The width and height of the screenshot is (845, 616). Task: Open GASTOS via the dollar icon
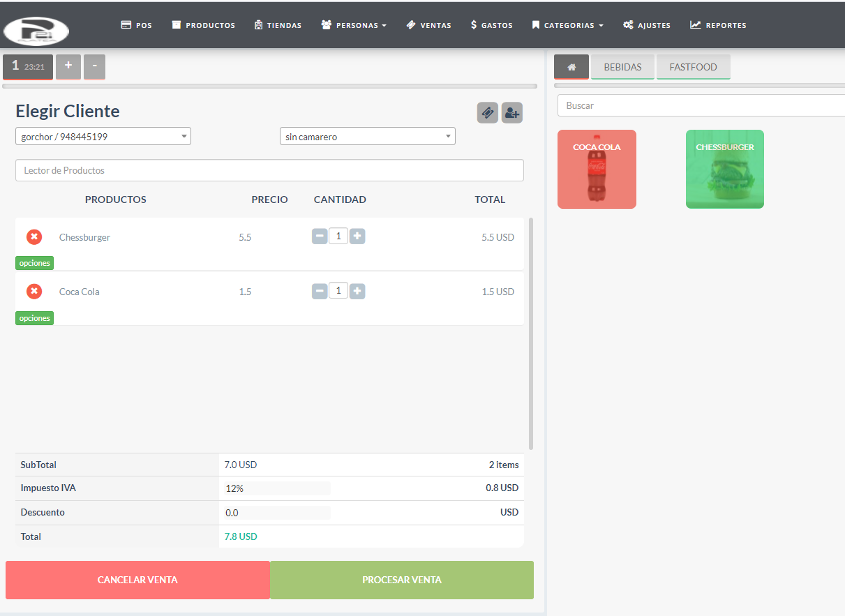click(474, 24)
